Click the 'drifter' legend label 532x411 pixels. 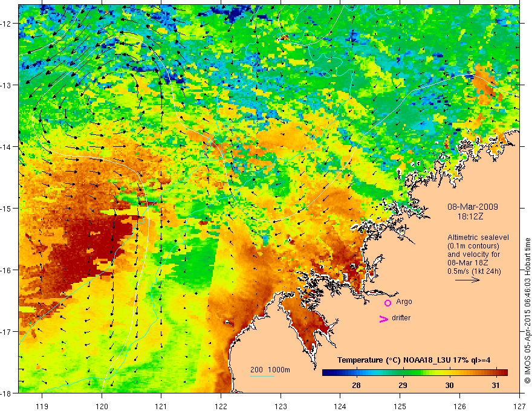tap(401, 318)
